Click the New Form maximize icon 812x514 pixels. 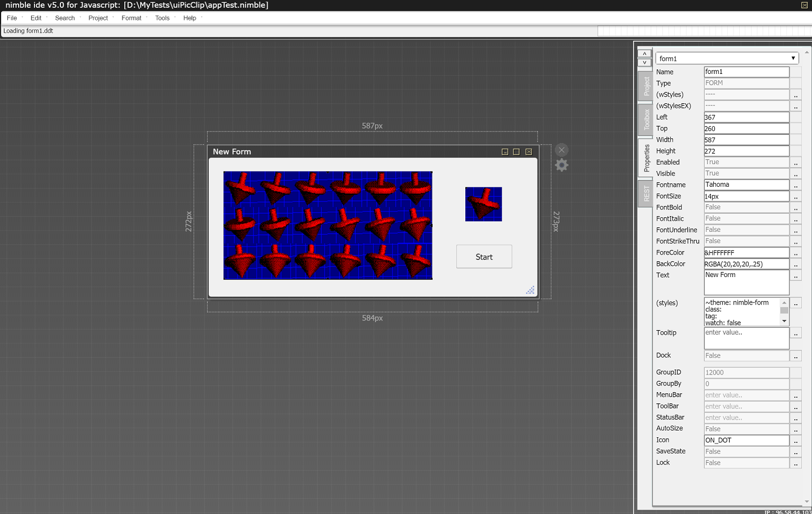pos(516,152)
